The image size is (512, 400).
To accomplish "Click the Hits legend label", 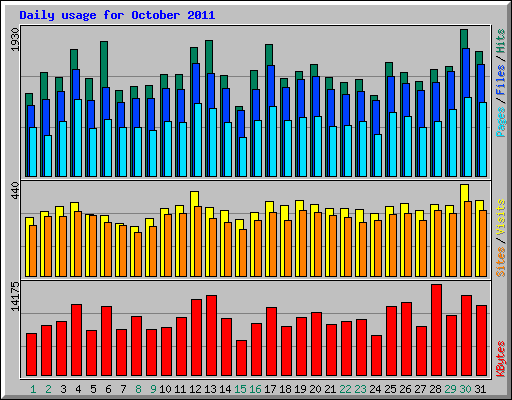I will [x=500, y=41].
